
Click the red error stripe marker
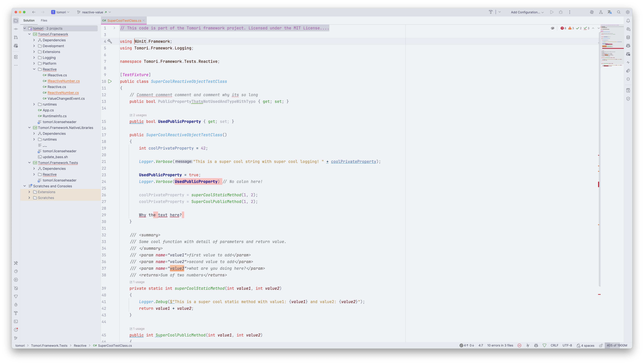(x=599, y=184)
